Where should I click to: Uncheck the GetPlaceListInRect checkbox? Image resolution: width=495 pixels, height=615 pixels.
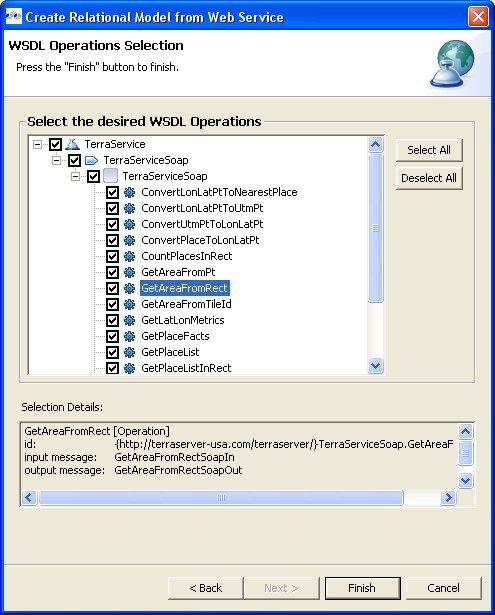112,368
